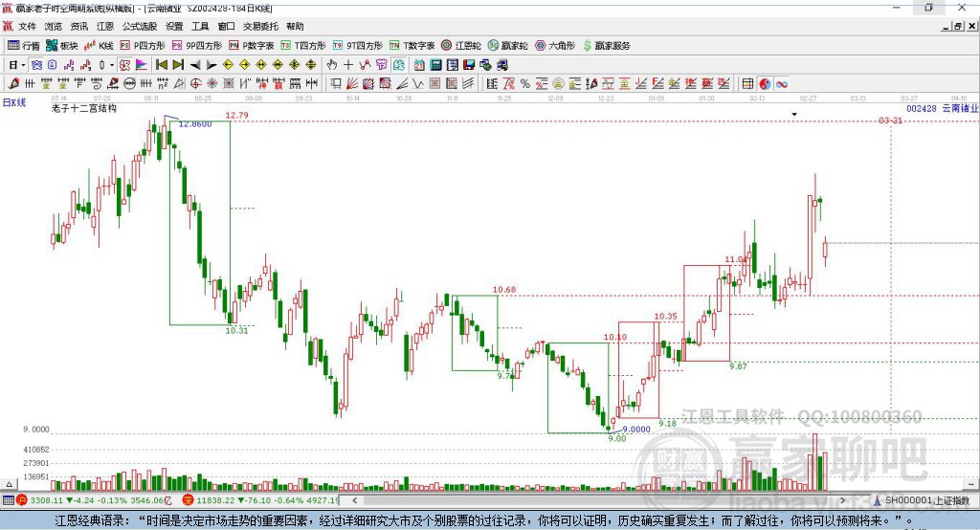This screenshot has height=530, width=980.
Task: Open the small dropdown arrow above chart
Action: click(x=794, y=115)
